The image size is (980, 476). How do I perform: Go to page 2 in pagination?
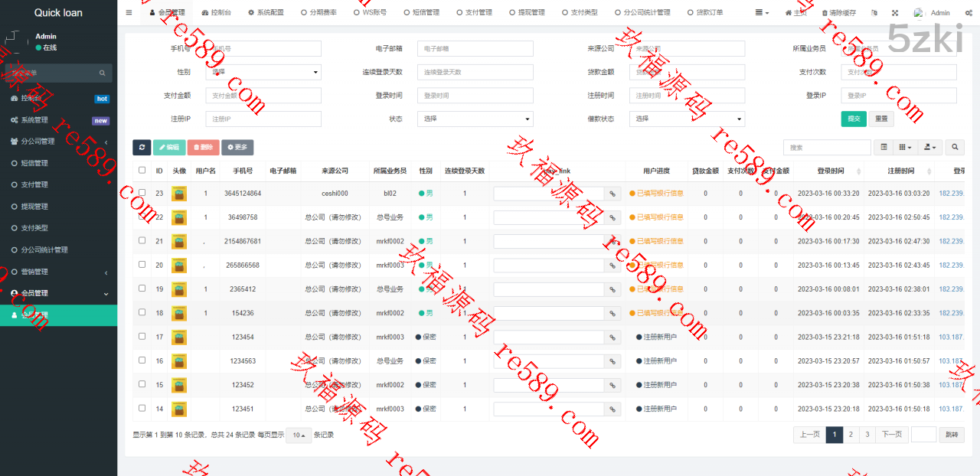(851, 435)
